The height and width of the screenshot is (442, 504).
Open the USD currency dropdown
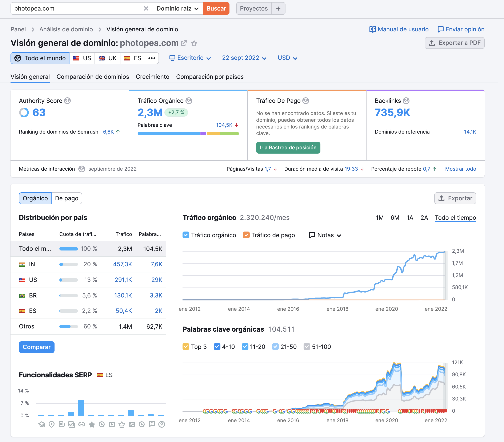coord(287,58)
